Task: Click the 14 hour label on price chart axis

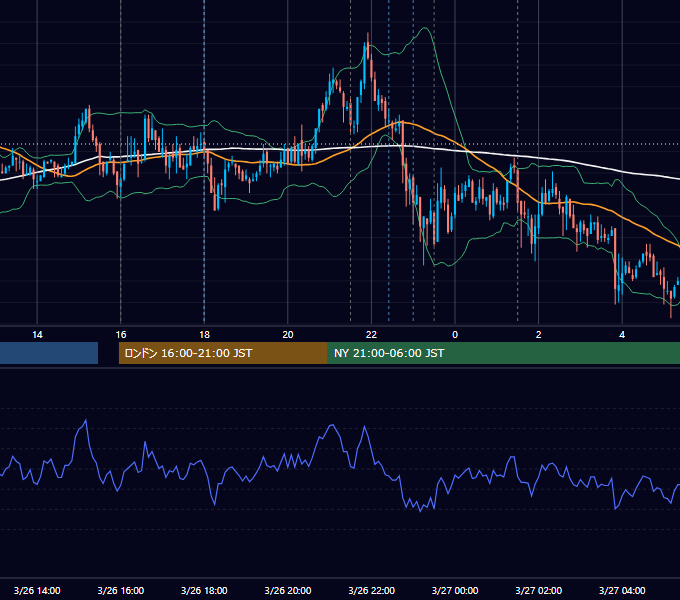Action: tap(37, 335)
